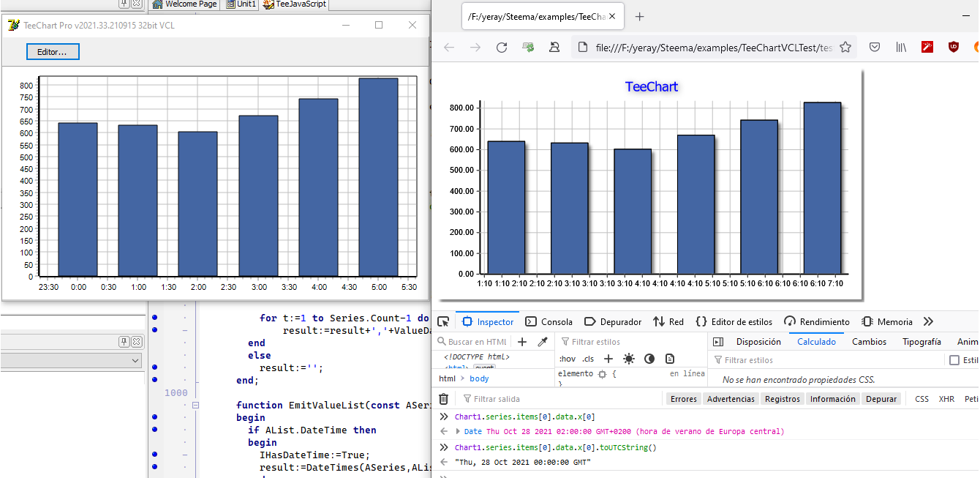Screen dimensions: 980x478
Task: Bookmark this page with the star icon
Action: point(845,47)
